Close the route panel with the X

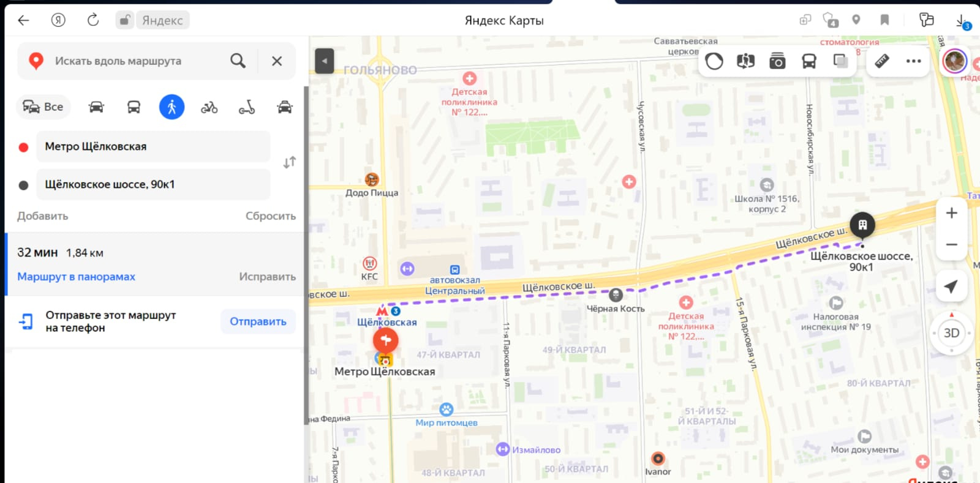point(277,61)
